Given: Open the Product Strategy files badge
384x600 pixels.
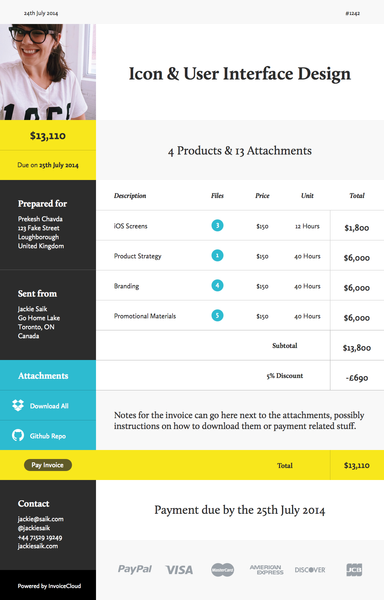Looking at the screenshot, I should coord(217,255).
